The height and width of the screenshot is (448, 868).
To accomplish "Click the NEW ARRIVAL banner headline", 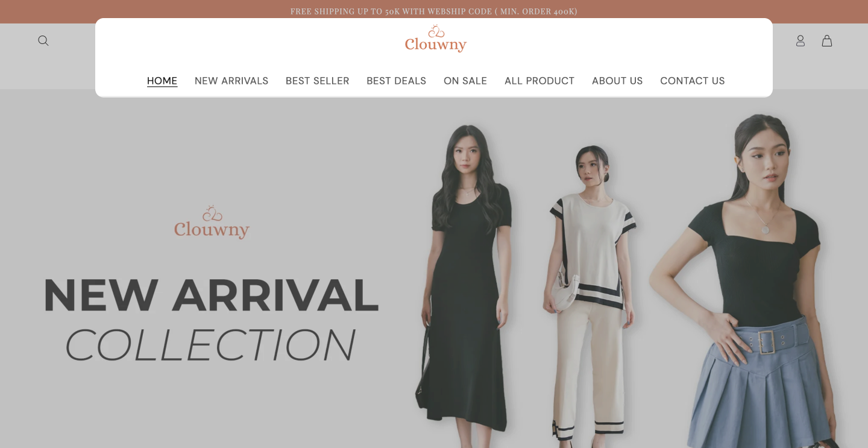I will 211,295.
